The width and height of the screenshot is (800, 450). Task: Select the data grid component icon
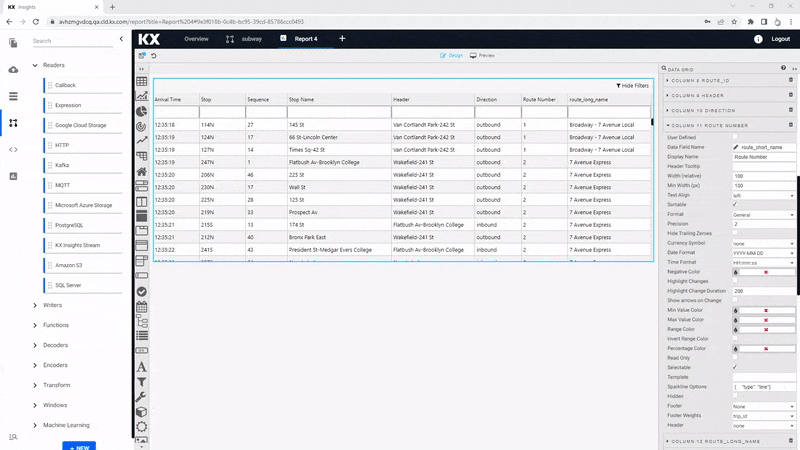142,82
